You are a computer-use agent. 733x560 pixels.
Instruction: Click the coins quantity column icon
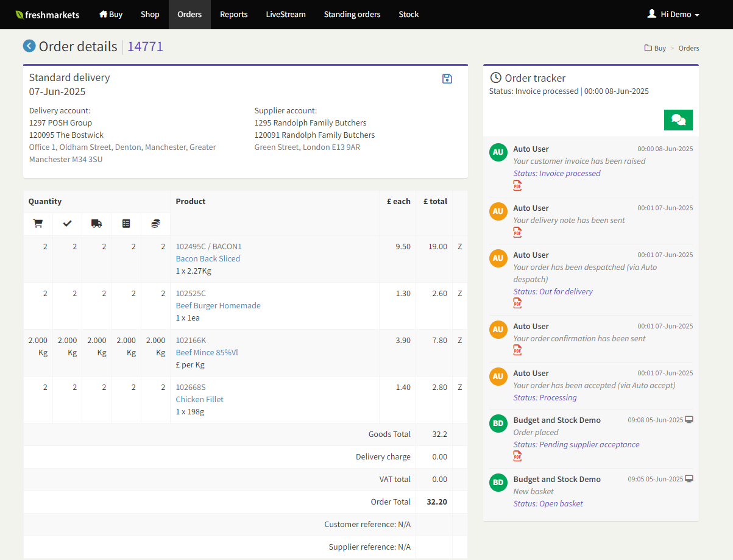coord(155,224)
